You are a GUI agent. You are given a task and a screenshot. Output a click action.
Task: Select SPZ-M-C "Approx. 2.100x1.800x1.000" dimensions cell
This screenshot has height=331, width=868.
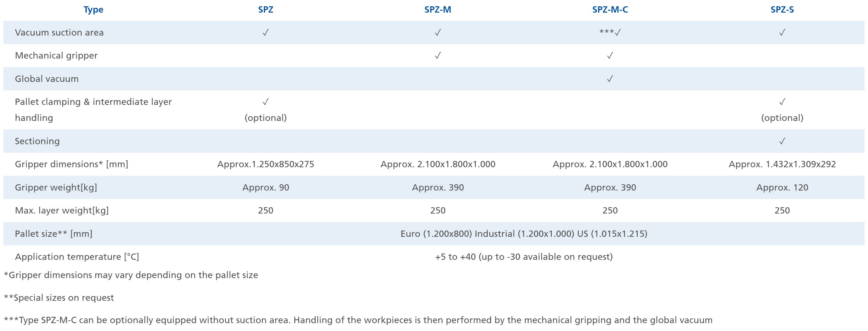(610, 164)
